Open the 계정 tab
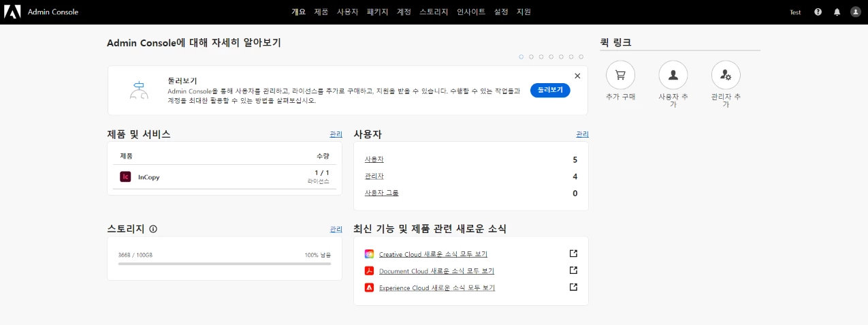The width and height of the screenshot is (868, 325). pos(404,12)
